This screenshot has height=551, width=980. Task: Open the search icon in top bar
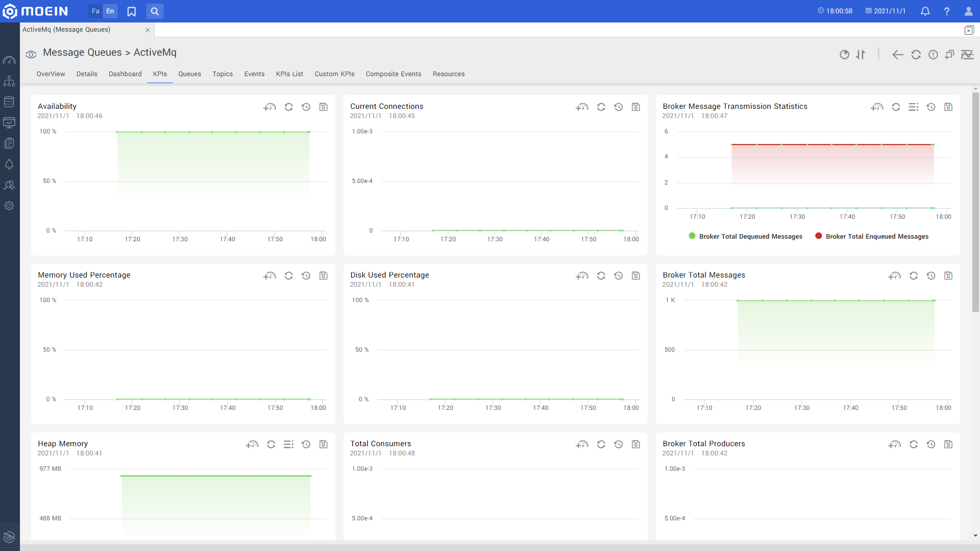point(155,11)
